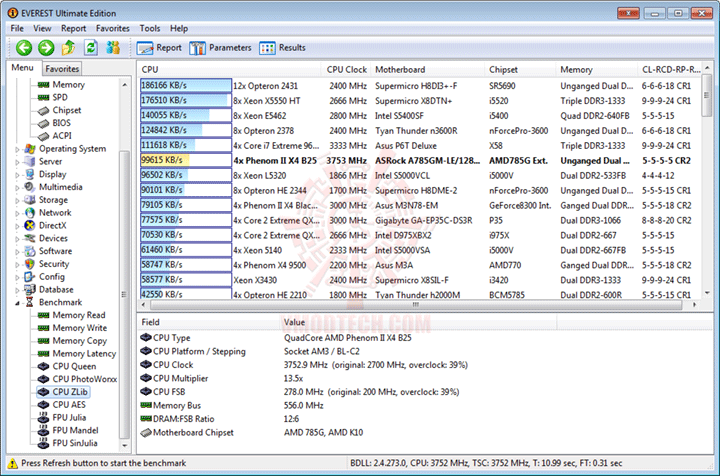Collapse the Benchmark tree node

(x=17, y=303)
